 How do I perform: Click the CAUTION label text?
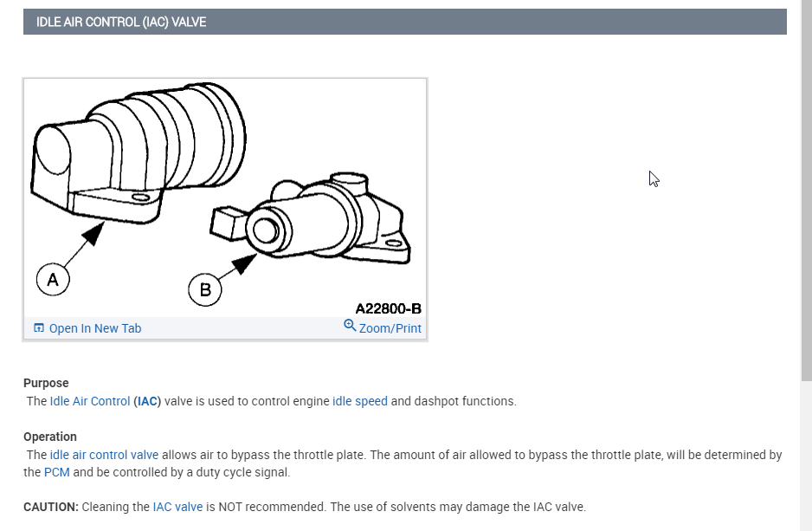point(51,507)
